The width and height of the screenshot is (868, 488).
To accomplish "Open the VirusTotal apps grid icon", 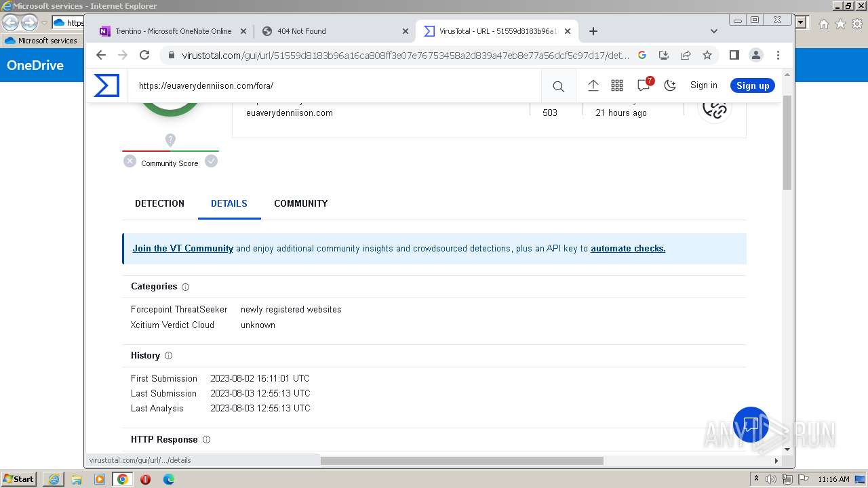I will pos(617,85).
